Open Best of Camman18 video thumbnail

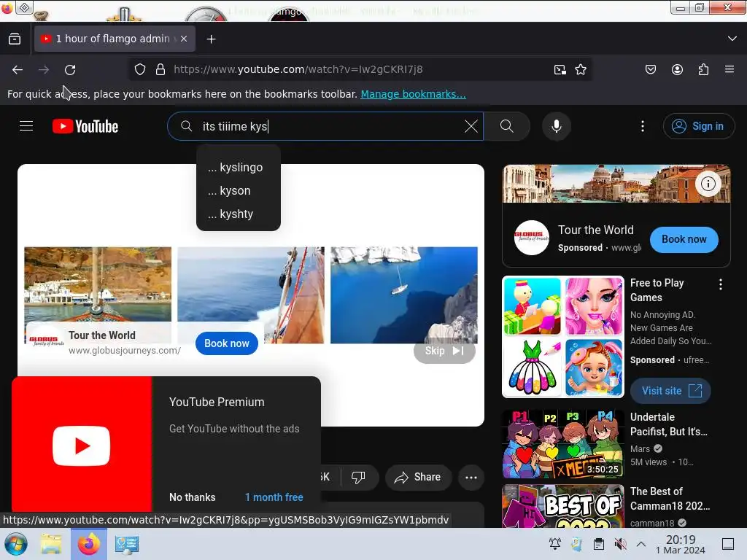[563, 506]
